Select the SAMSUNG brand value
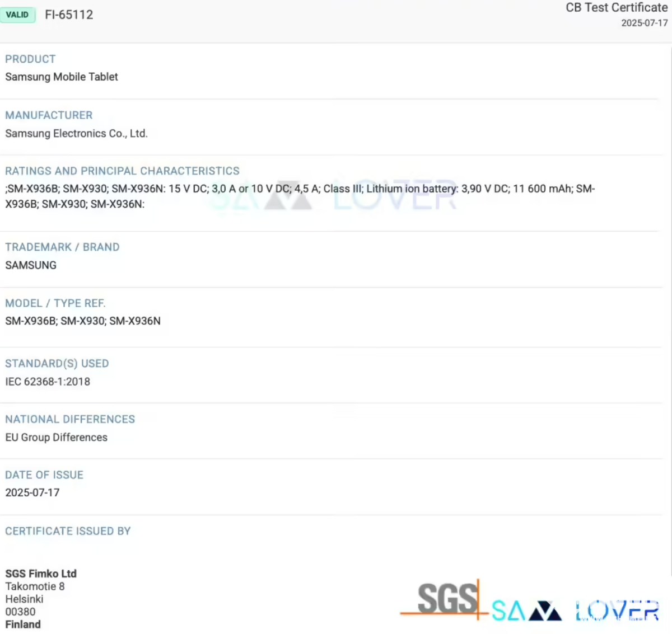This screenshot has height=634, width=672. 31,265
